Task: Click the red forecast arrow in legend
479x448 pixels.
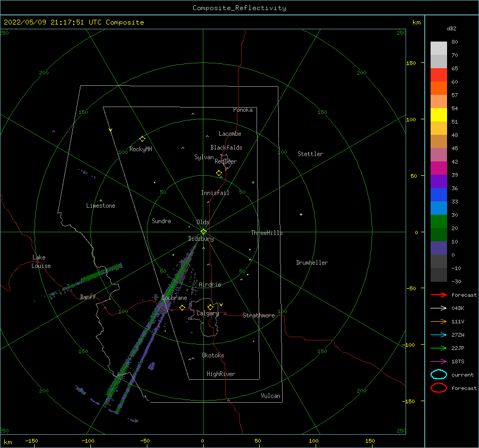Action: click(x=439, y=295)
